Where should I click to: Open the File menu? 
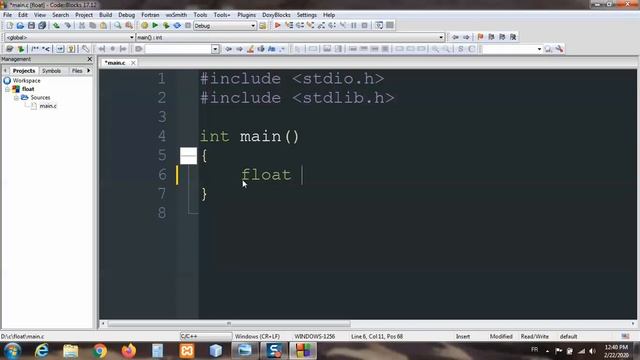pos(7,15)
